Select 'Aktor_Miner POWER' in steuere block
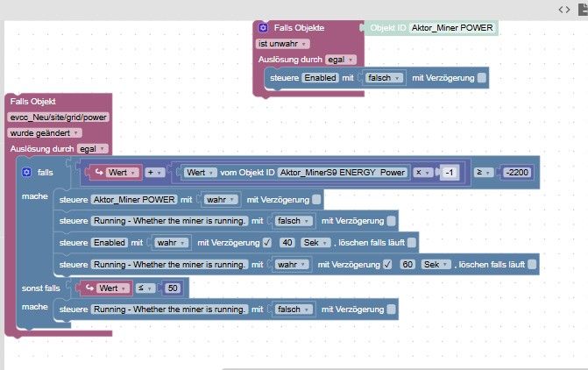The height and width of the screenshot is (370, 588). [x=134, y=200]
